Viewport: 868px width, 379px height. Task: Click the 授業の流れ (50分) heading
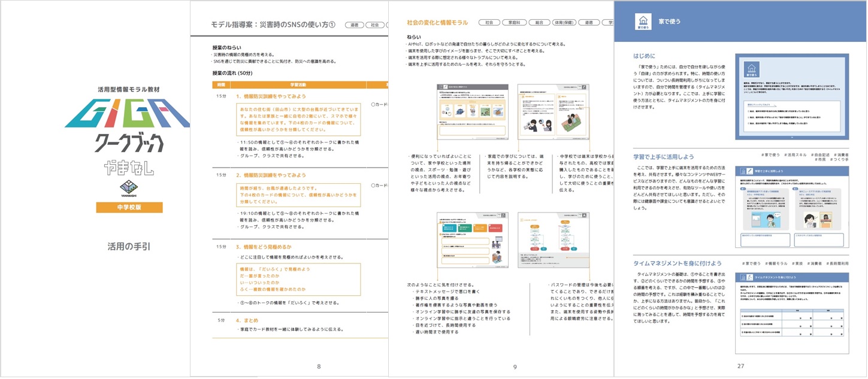tap(233, 73)
